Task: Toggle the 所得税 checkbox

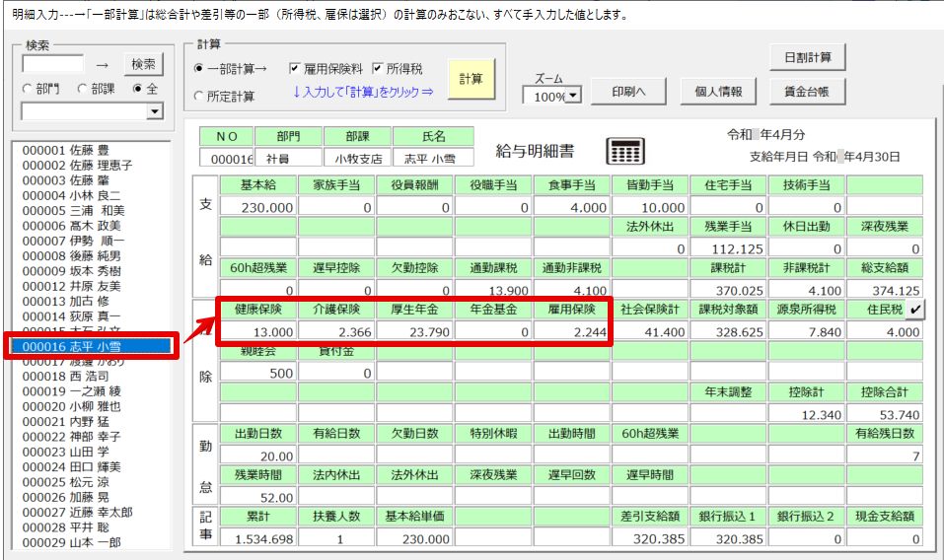Action: 378,69
